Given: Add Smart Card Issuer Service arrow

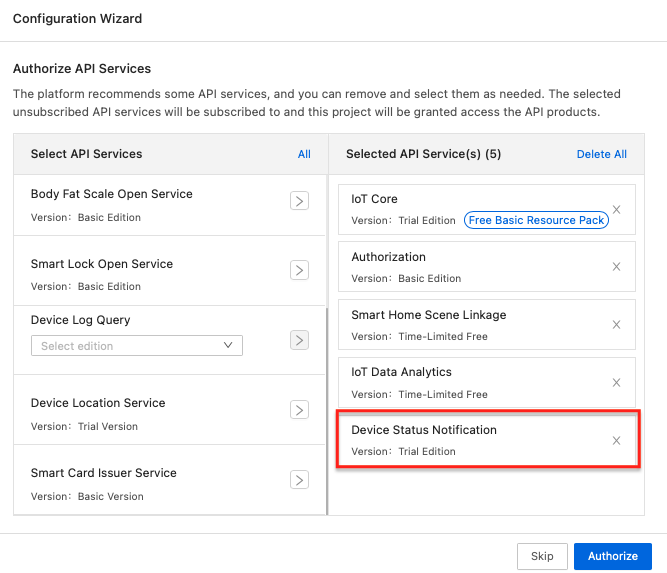Looking at the screenshot, I should [x=299, y=480].
